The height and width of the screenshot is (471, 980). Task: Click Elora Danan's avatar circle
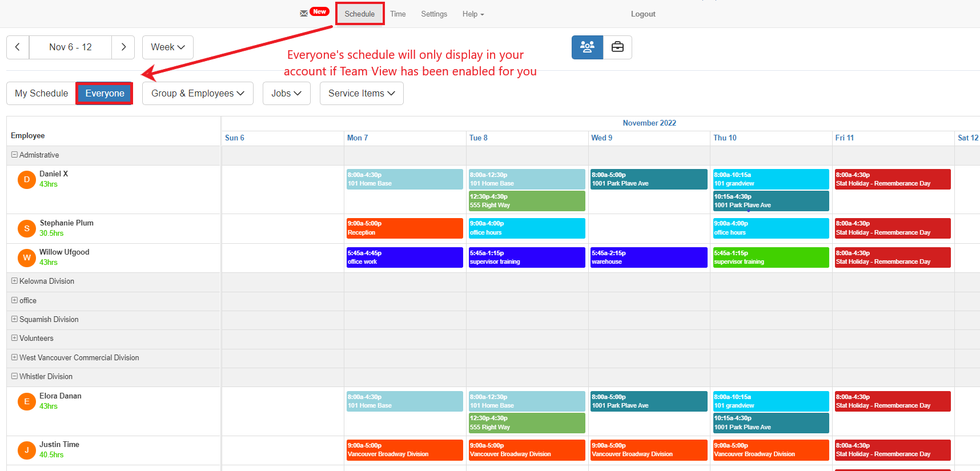[27, 402]
